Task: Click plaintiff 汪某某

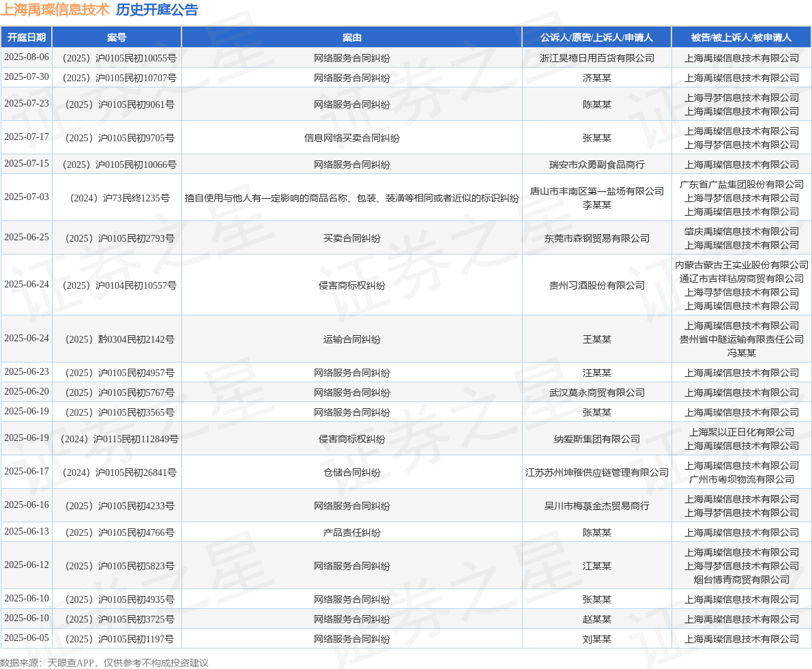Action: (596, 373)
